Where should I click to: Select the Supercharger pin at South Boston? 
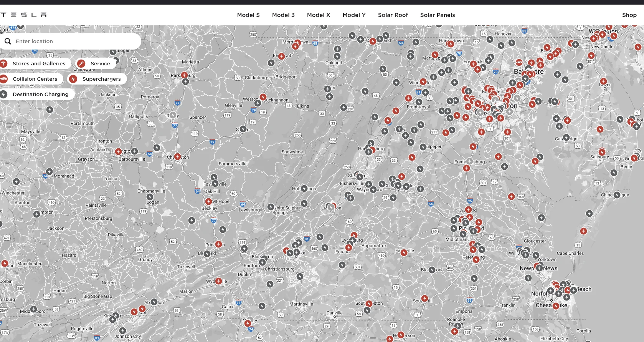click(x=369, y=304)
